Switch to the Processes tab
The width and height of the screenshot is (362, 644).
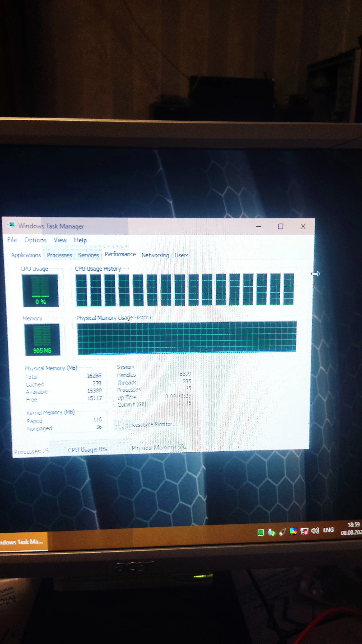click(x=60, y=255)
